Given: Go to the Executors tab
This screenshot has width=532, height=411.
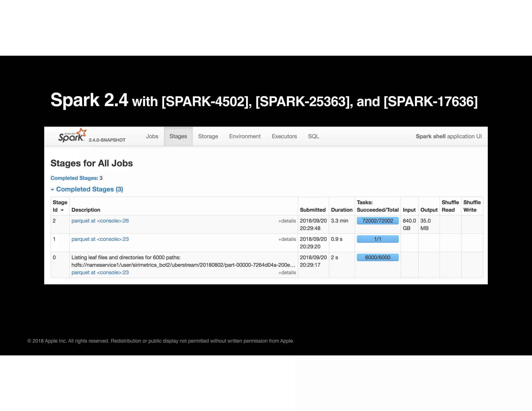Looking at the screenshot, I should [x=284, y=136].
